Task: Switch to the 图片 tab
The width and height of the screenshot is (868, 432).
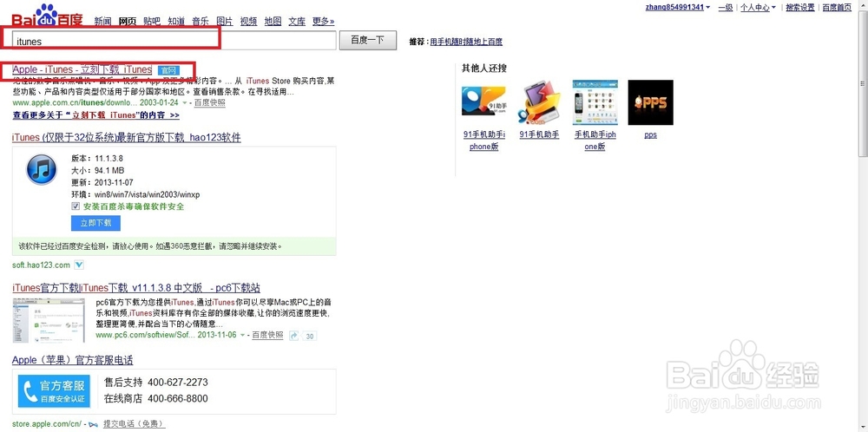Action: click(x=225, y=22)
